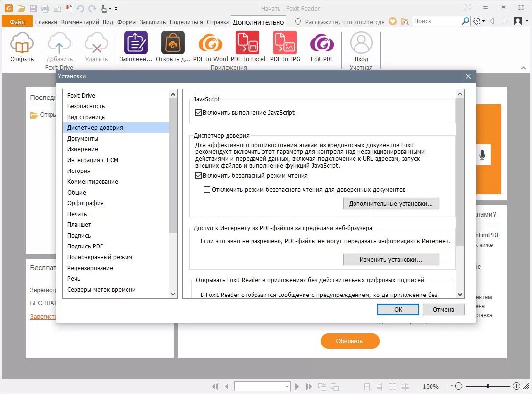Click the zoom in plus icon

[x=516, y=386]
